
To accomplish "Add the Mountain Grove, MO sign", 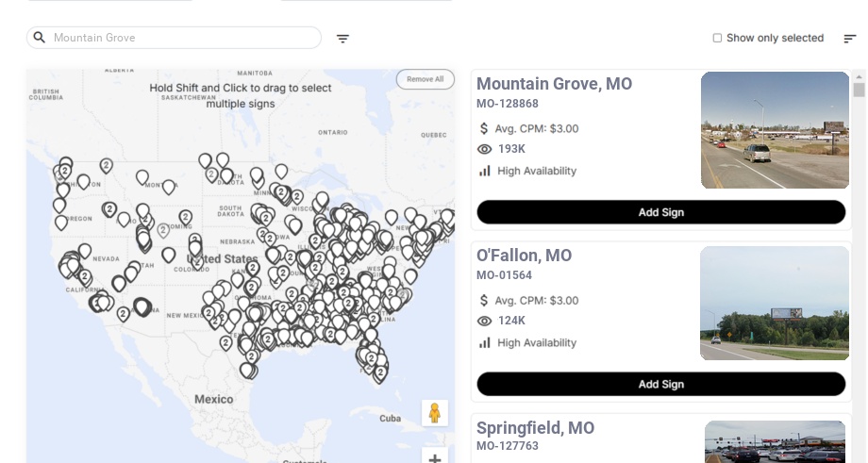I will pos(660,212).
